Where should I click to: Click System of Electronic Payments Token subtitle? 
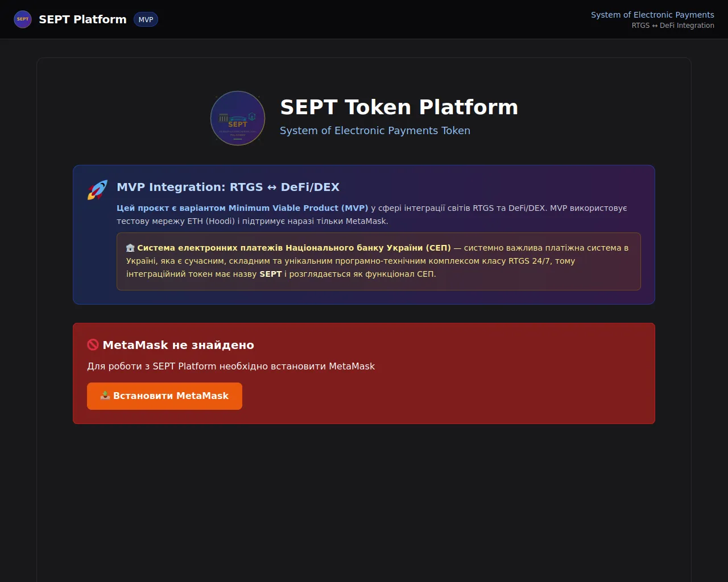pos(375,131)
